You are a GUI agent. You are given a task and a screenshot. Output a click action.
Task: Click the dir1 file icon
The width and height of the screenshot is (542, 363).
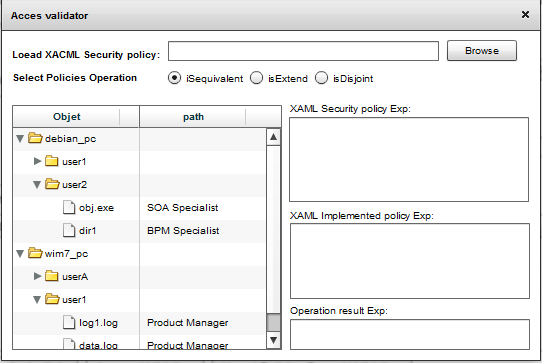click(x=69, y=230)
